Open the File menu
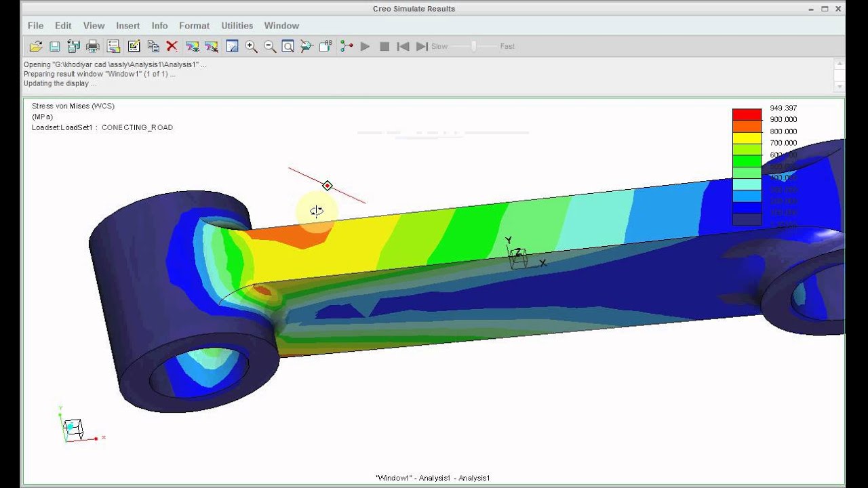868x488 pixels. pyautogui.click(x=35, y=26)
